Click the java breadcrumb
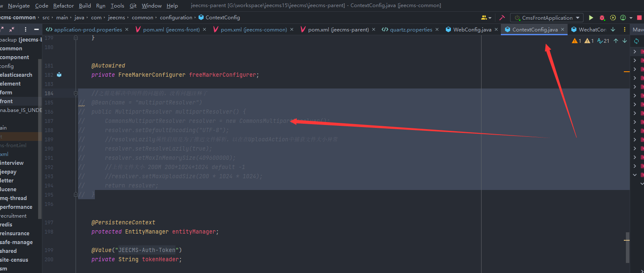644x273 pixels. pyautogui.click(x=79, y=18)
